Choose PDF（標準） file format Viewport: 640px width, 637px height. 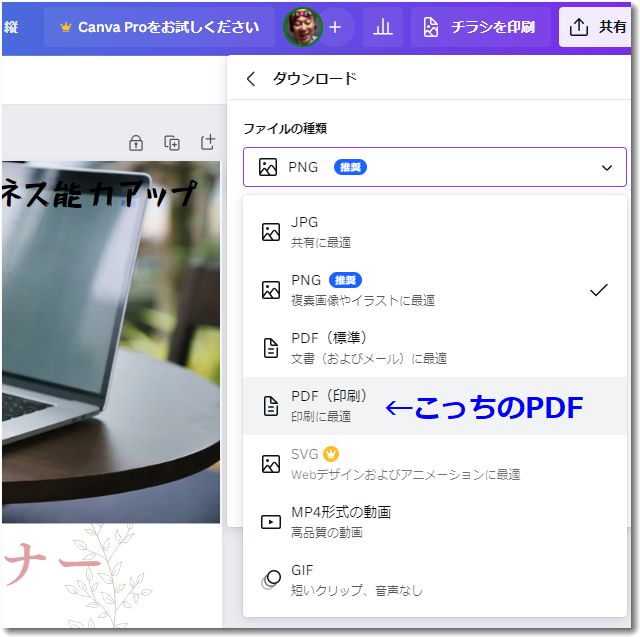(x=434, y=348)
